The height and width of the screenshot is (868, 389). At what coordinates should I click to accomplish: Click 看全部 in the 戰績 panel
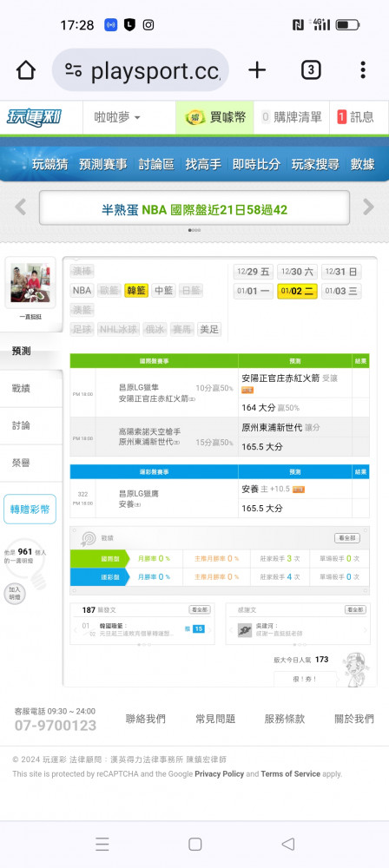tap(346, 538)
